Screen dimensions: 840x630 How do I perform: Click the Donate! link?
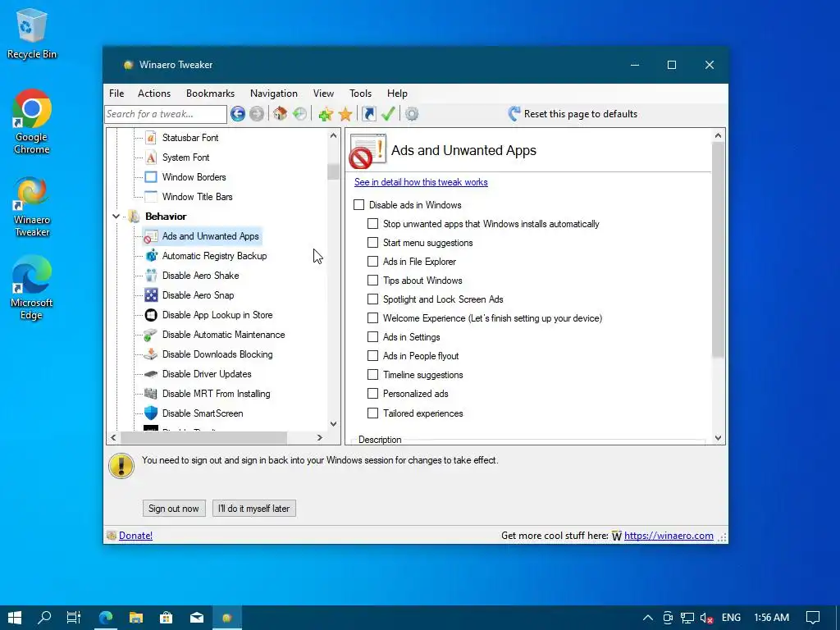[x=135, y=536]
